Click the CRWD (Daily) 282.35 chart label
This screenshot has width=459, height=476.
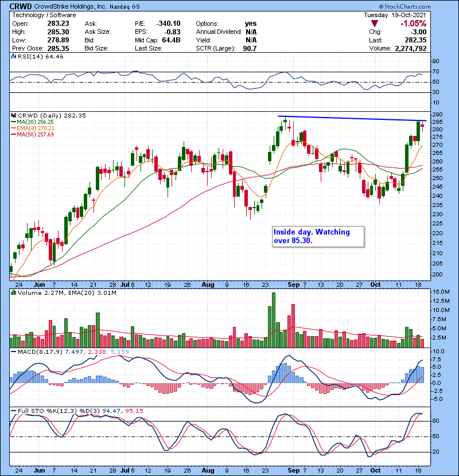point(52,116)
